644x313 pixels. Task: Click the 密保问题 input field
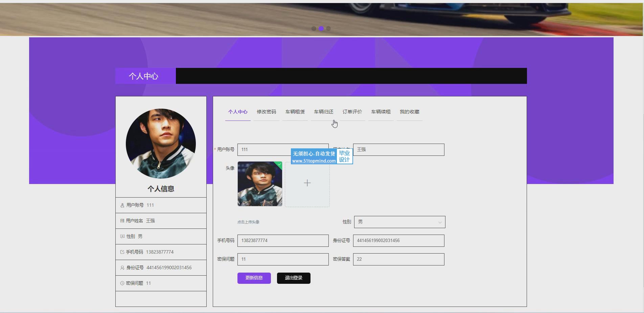point(283,259)
